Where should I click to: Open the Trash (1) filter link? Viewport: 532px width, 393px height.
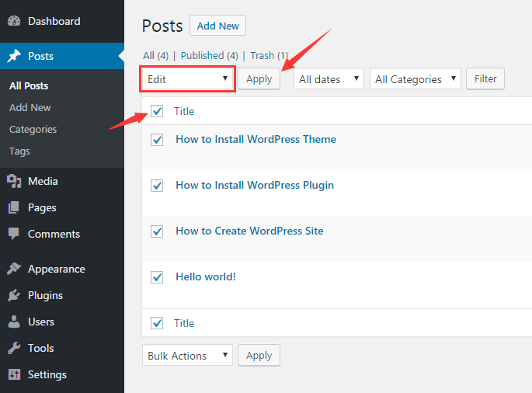269,55
